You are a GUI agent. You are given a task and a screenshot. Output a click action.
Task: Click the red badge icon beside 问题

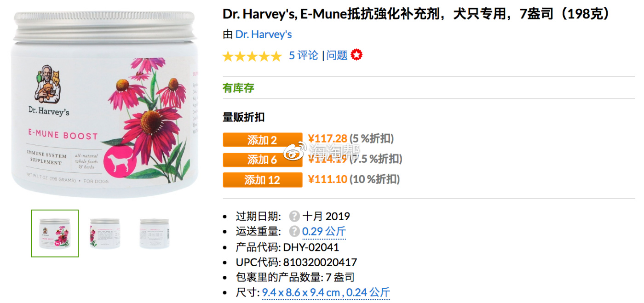click(x=356, y=55)
